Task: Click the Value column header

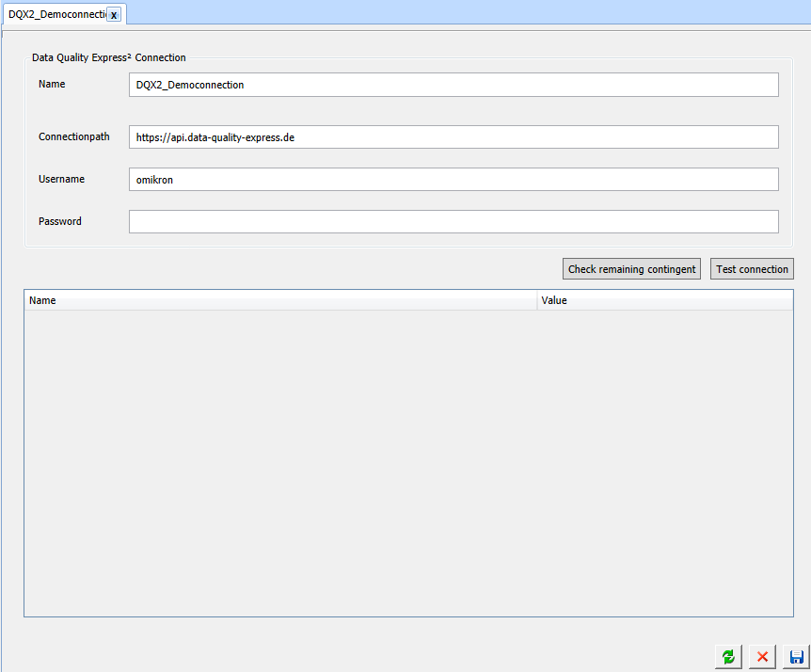Action: [665, 300]
